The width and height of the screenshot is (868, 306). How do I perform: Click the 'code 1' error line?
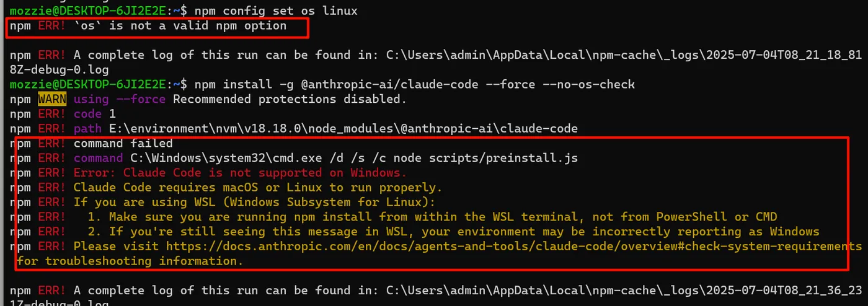tap(95, 114)
